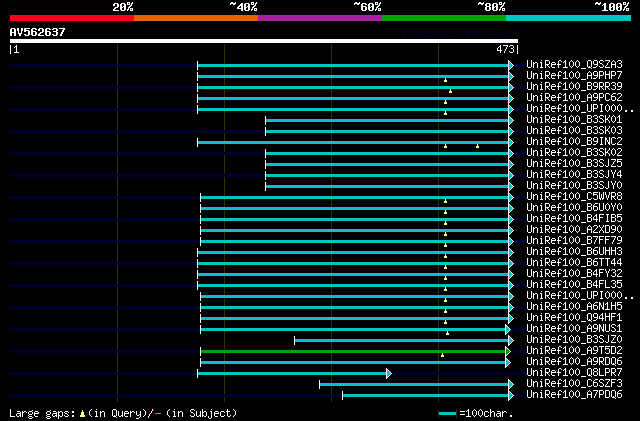Select the UniRef100_B3SK02 label
This screenshot has width=640, height=421.
point(574,153)
